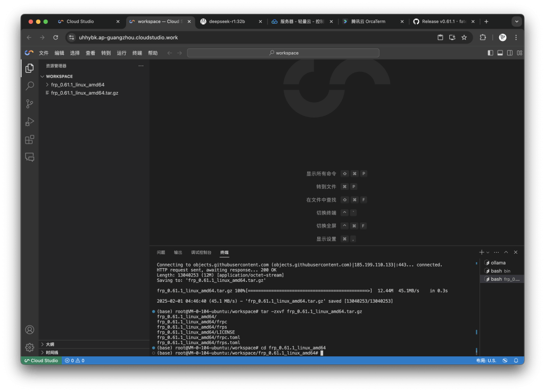Open the 帮助 menu
545x392 pixels.
pos(153,53)
